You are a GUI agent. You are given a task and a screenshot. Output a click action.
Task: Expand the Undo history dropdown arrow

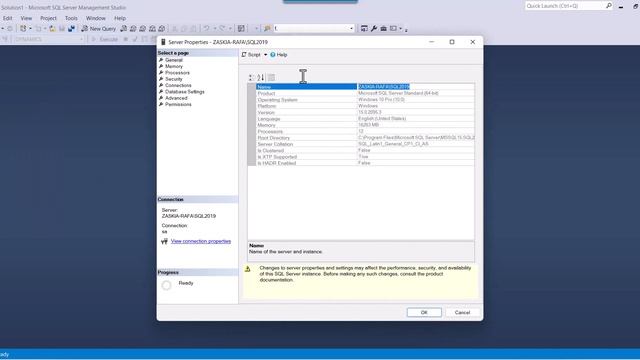tap(215, 29)
